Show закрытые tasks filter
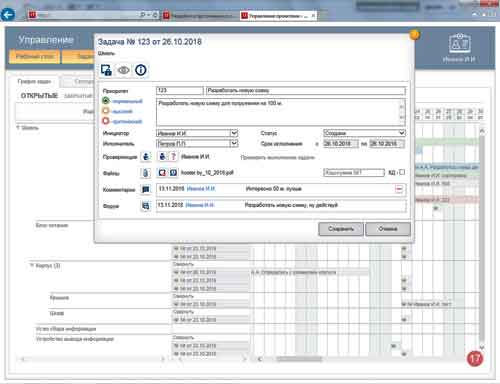The width and height of the screenshot is (500, 384). (77, 96)
